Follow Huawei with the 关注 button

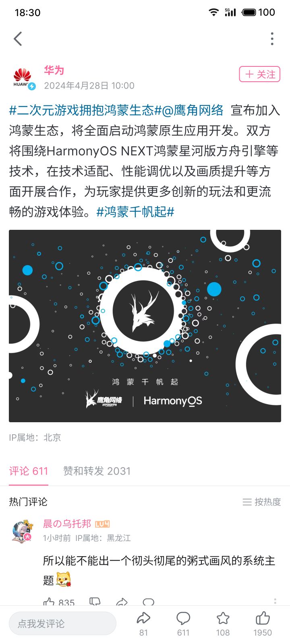260,74
